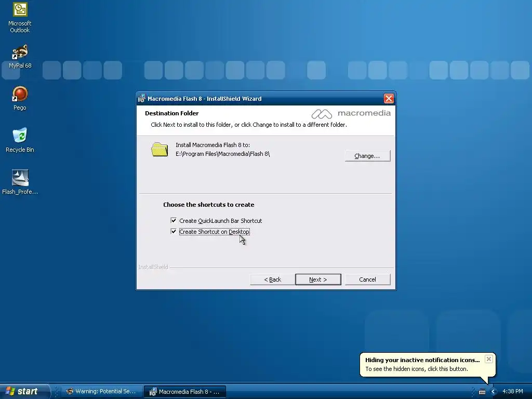Screen dimensions: 532x399
Task: Uncheck Create Shortcut on Desktop
Action: pyautogui.click(x=174, y=231)
